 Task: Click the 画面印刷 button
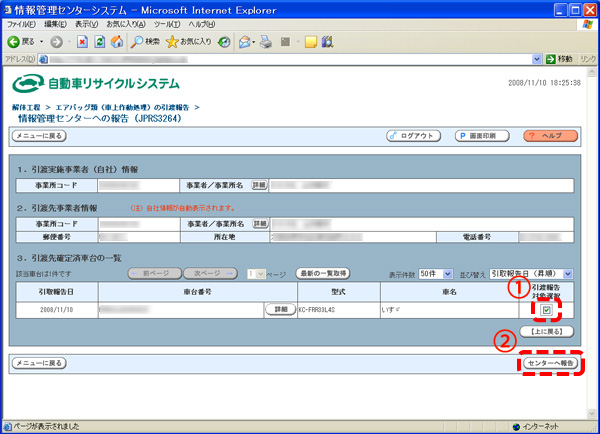coord(482,136)
